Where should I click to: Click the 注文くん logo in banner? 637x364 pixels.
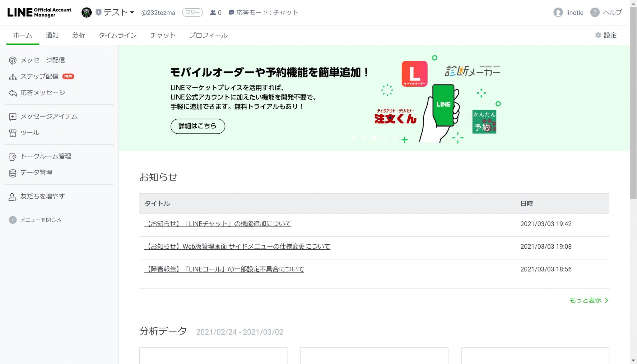[395, 117]
